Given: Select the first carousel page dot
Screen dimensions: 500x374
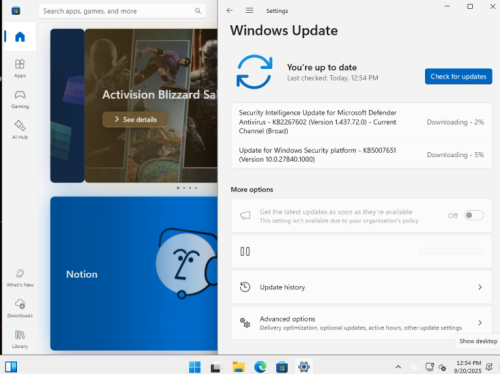Looking at the screenshot, I should [x=178, y=188].
